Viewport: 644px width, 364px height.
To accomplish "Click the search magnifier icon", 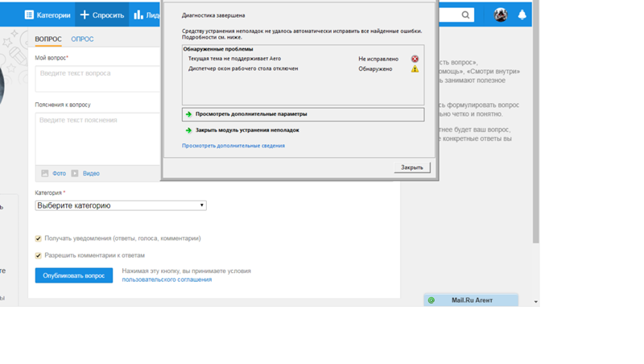I will point(465,15).
